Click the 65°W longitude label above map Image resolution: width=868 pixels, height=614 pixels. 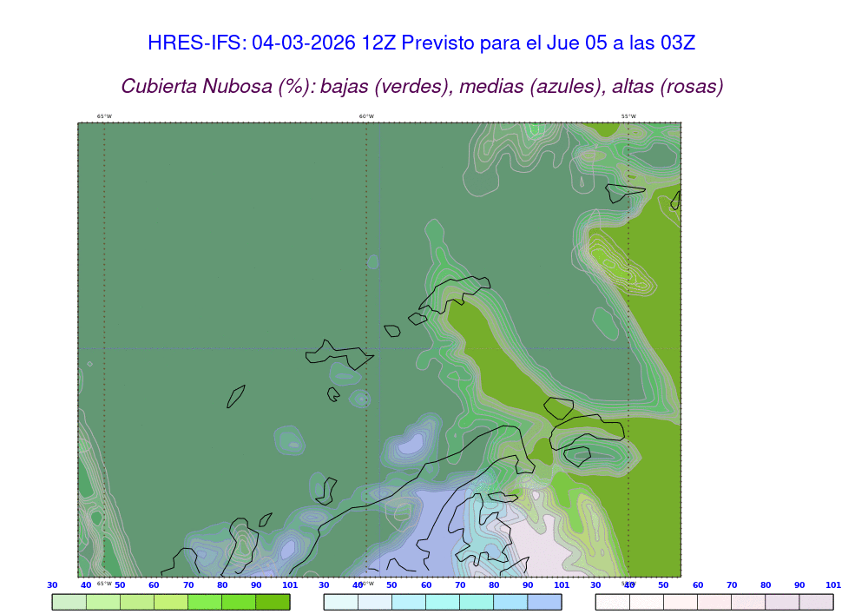pos(104,116)
